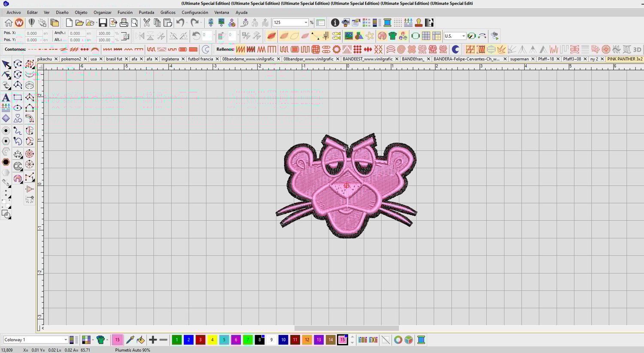Click the Show Hoop icon

415,36
